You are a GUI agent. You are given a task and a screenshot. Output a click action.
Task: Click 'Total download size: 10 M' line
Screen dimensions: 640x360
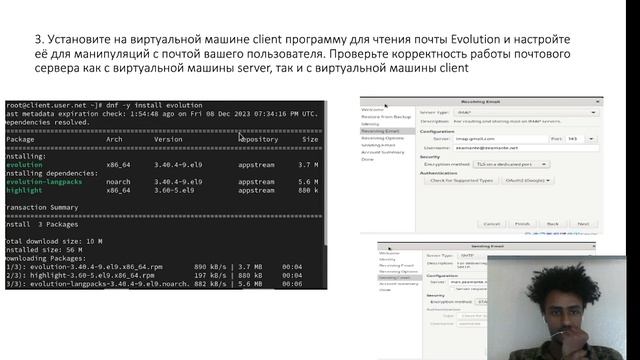coord(54,241)
